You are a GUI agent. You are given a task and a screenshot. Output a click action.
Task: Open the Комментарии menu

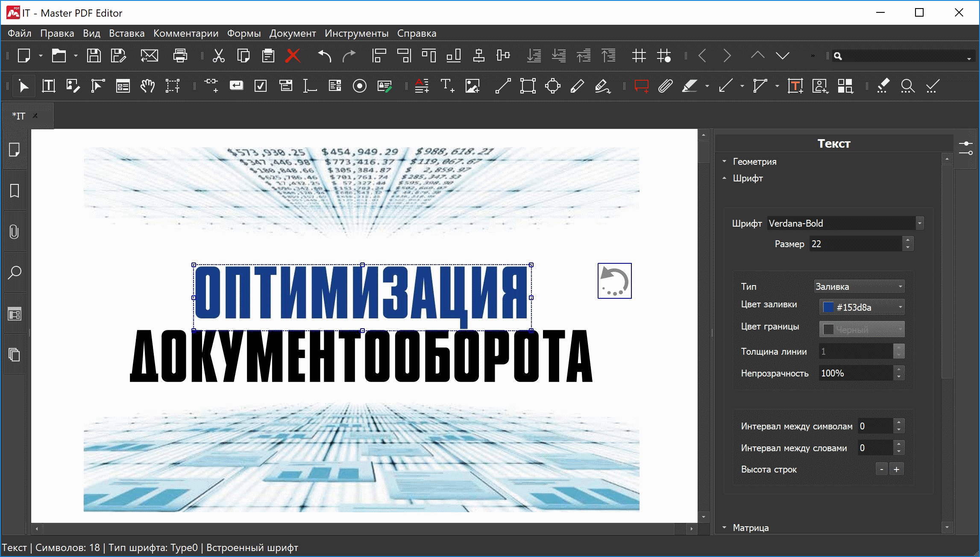pyautogui.click(x=186, y=33)
